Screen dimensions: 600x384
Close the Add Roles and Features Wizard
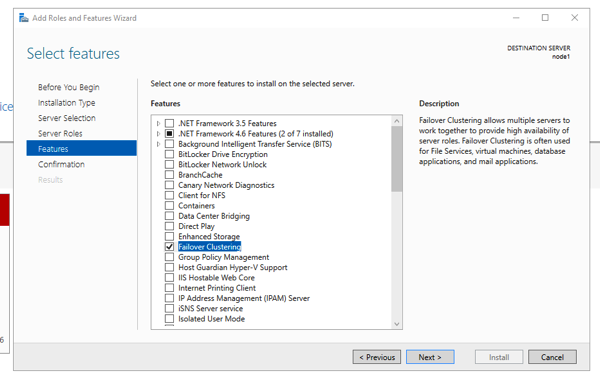(574, 18)
